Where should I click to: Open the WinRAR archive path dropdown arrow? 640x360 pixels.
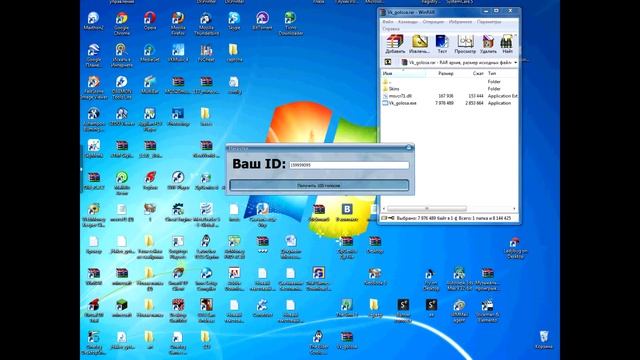515,63
